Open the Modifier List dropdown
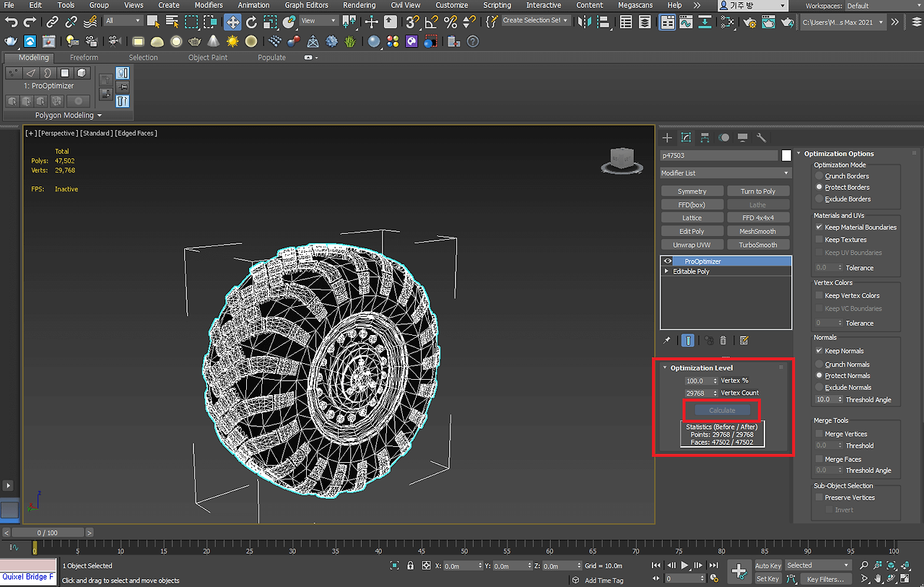924x587 pixels. (x=725, y=173)
